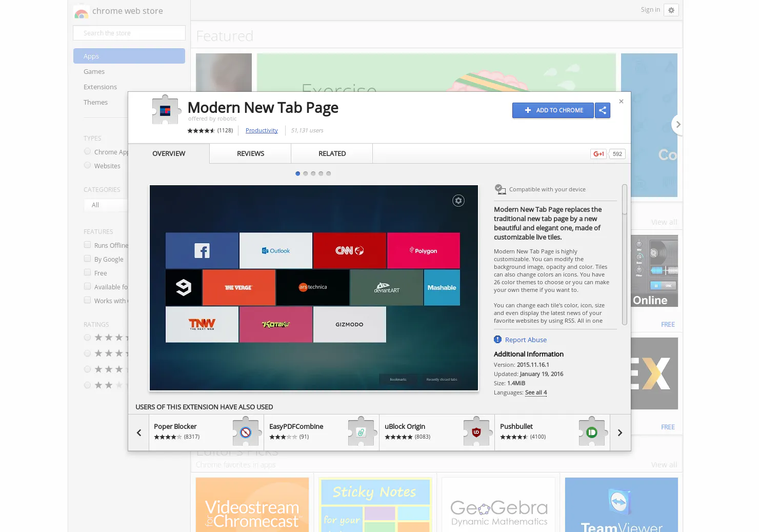Select the Chrome Apps type radio button
The height and width of the screenshot is (532, 759).
pos(87,151)
